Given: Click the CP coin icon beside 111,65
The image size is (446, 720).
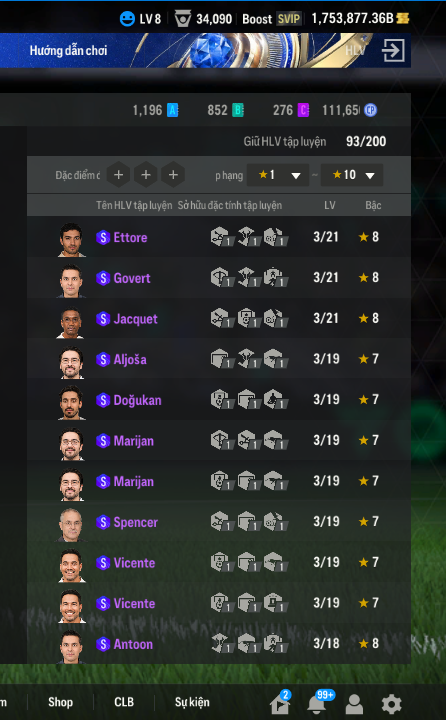Looking at the screenshot, I should (x=370, y=110).
